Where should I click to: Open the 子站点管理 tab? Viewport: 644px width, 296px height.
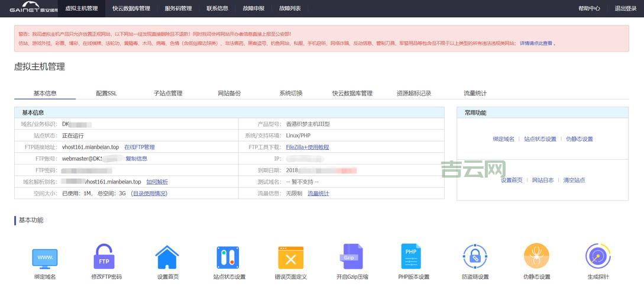tap(167, 94)
